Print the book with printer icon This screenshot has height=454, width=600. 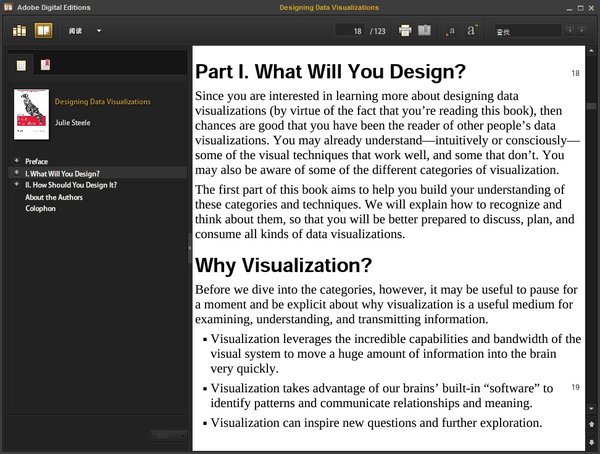pos(405,31)
